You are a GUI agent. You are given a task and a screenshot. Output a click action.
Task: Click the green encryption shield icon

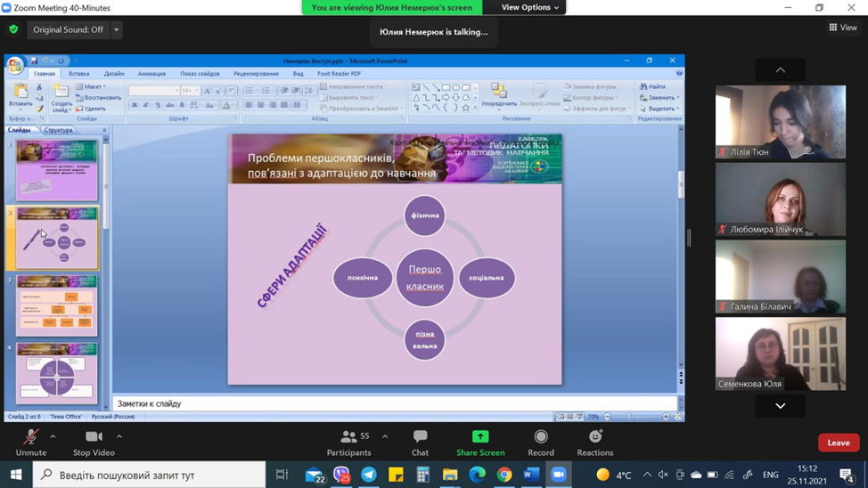point(13,29)
